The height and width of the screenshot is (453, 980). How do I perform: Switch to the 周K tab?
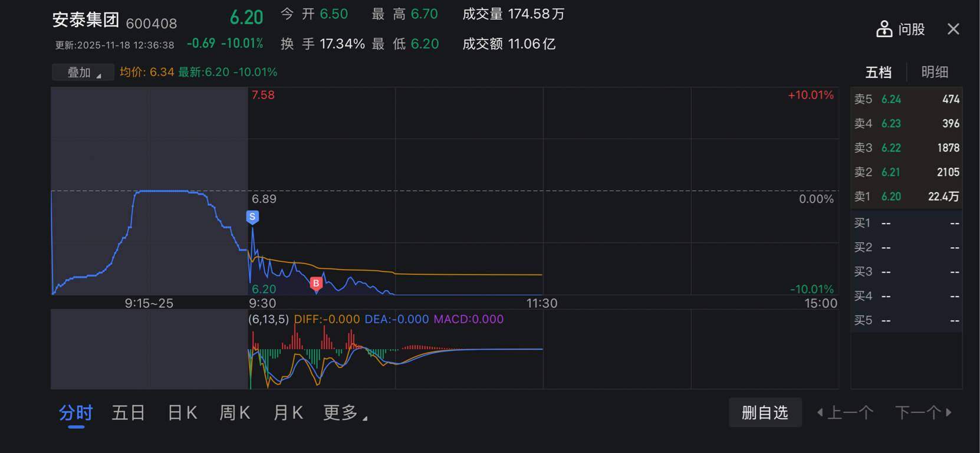(x=235, y=413)
